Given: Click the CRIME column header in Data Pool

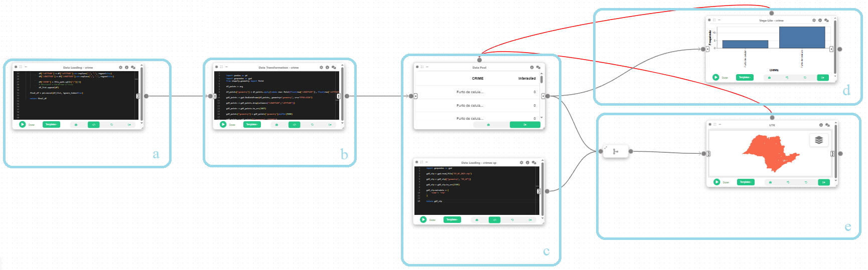Looking at the screenshot, I should pyautogui.click(x=478, y=78).
